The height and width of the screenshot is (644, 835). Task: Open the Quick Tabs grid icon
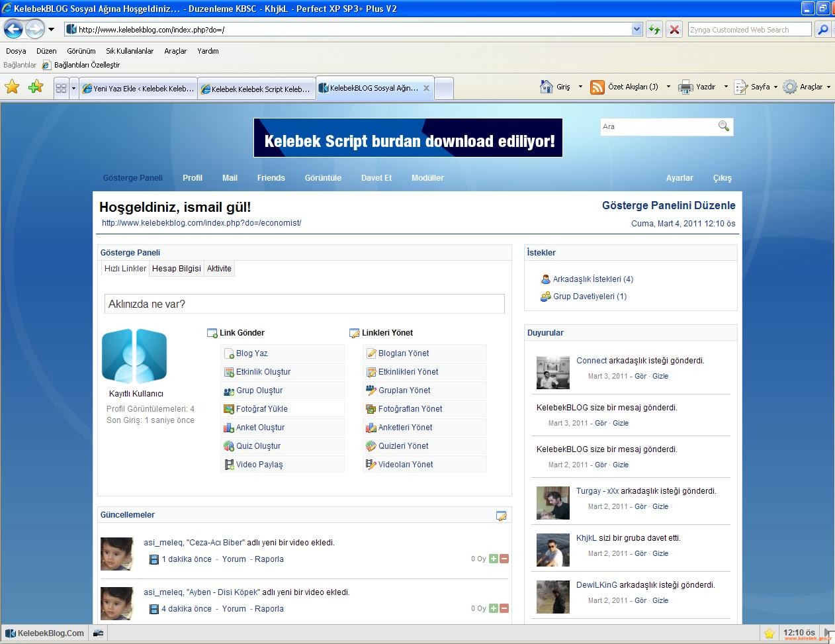coord(61,87)
